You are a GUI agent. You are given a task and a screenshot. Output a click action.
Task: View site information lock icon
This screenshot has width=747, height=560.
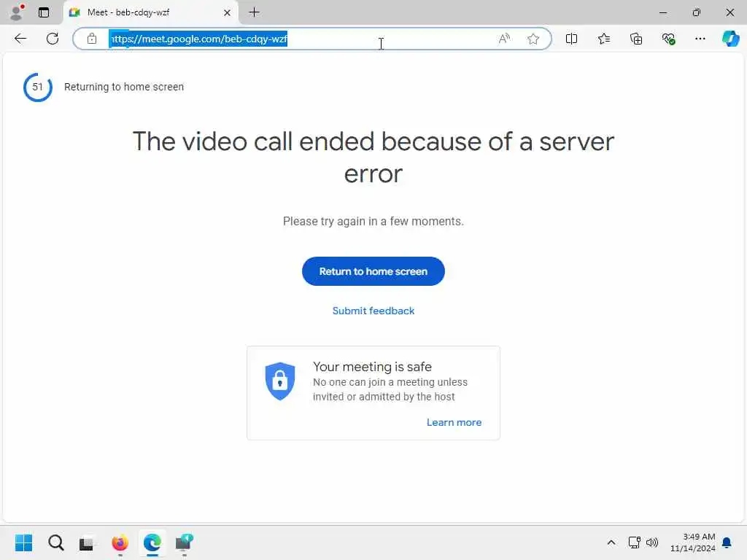click(x=92, y=39)
